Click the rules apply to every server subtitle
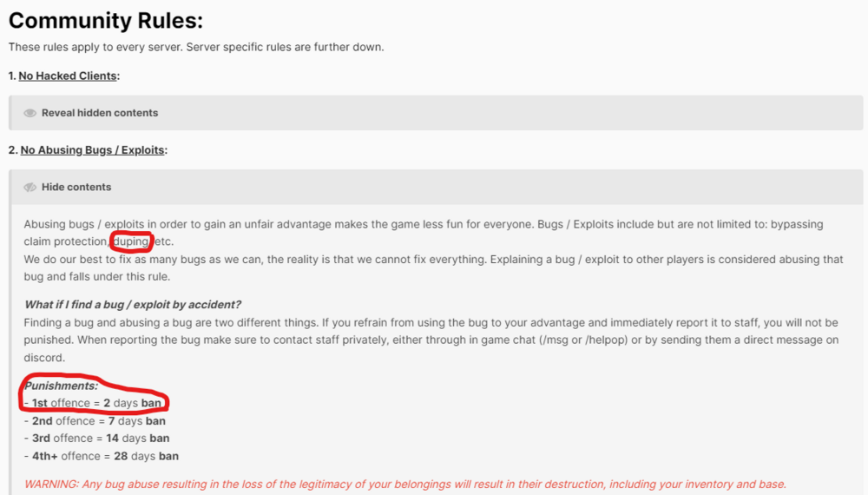 pos(196,47)
